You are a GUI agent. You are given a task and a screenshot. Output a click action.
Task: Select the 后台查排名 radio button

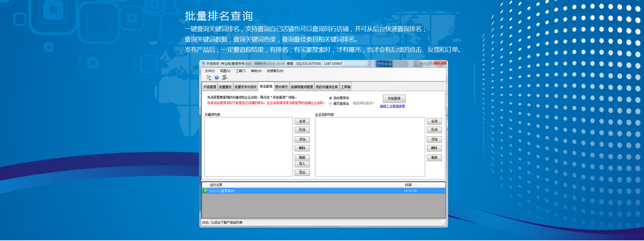pos(330,98)
